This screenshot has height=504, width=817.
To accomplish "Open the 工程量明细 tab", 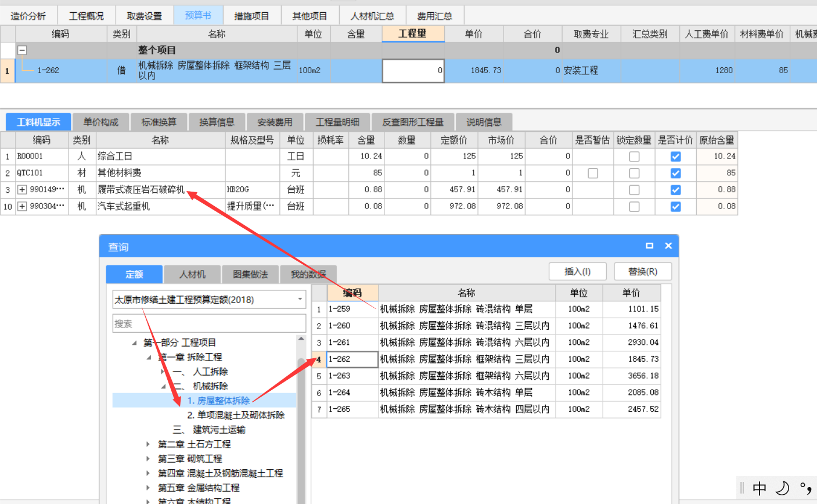I will [337, 122].
